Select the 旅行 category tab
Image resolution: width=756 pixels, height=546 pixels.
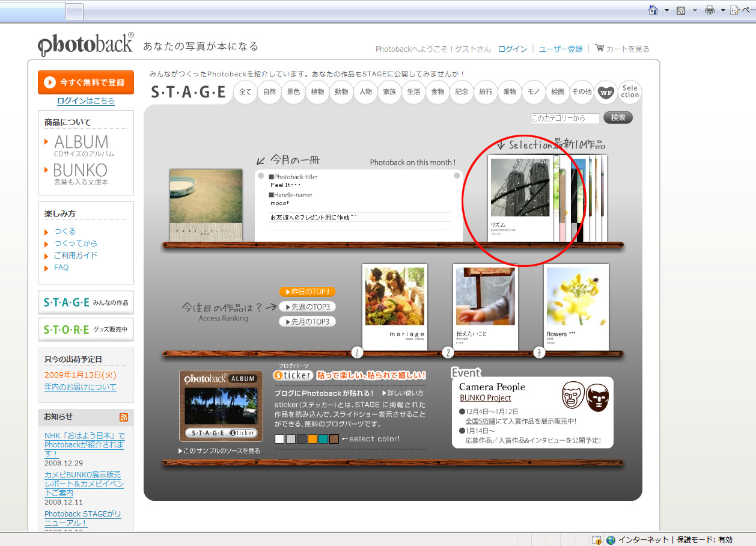point(486,92)
